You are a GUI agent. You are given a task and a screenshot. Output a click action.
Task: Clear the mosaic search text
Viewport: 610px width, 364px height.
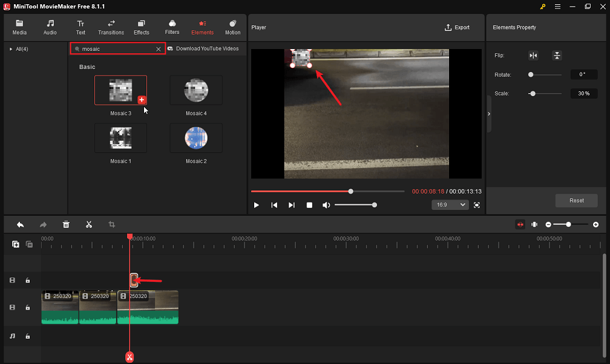click(x=159, y=49)
